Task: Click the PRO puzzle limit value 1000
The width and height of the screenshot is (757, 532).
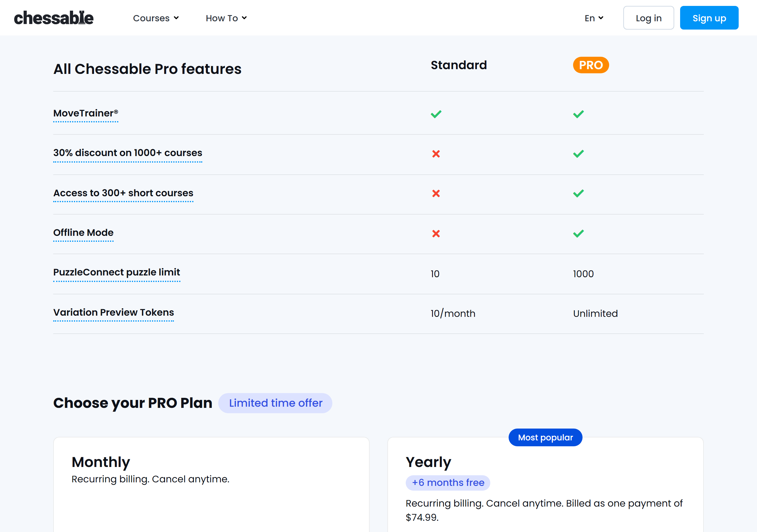Action: point(583,274)
